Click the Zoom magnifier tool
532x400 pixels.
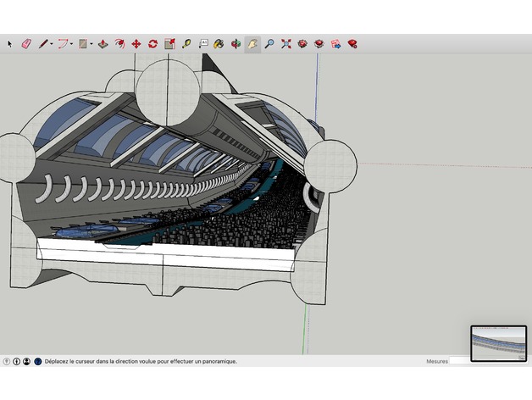coord(269,43)
